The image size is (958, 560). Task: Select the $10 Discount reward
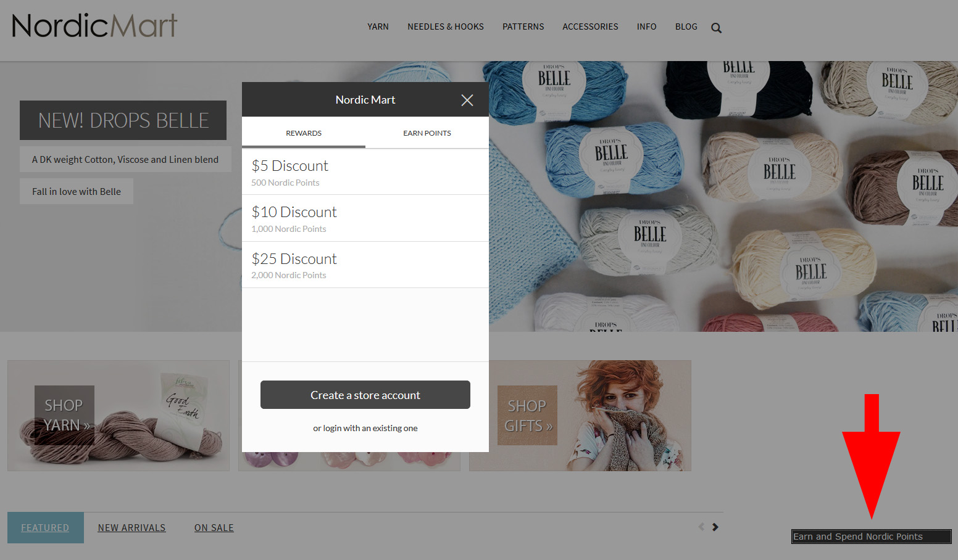(x=365, y=218)
